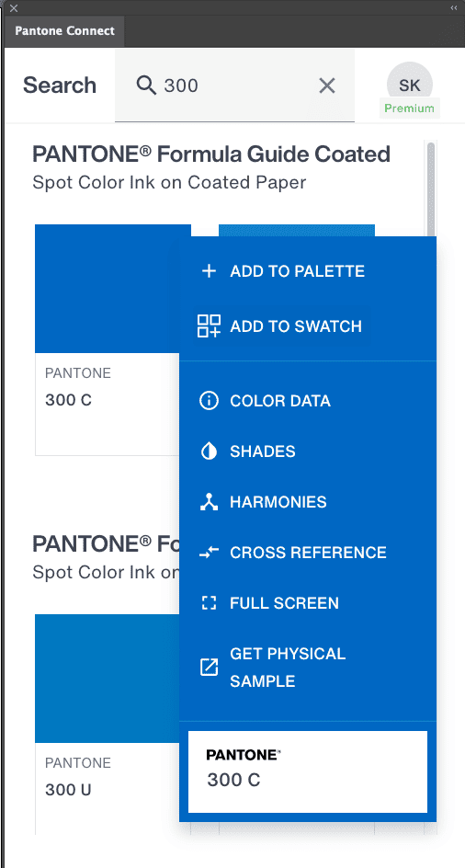Click the Premium badge label
This screenshot has width=465, height=868.
[410, 108]
